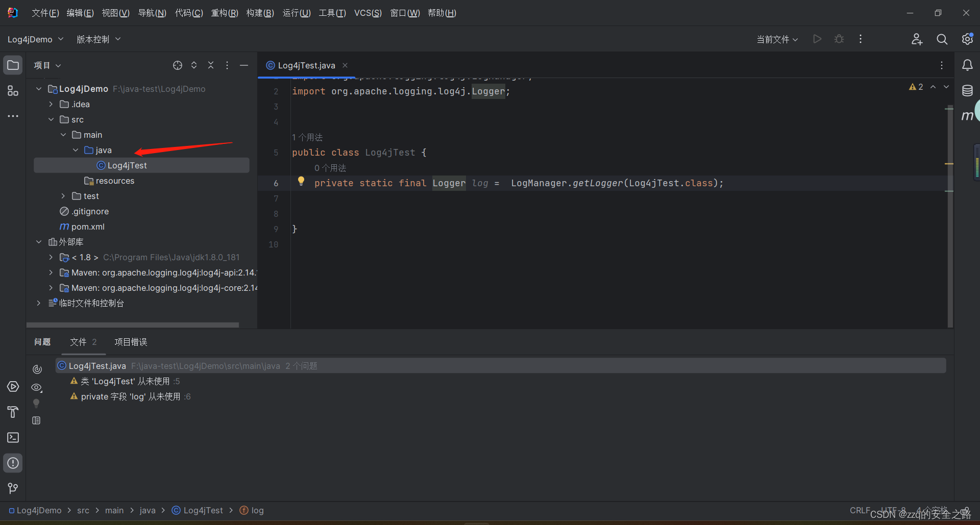Screen dimensions: 980x525
Task: Open IDE settings gear
Action: pyautogui.click(x=967, y=39)
